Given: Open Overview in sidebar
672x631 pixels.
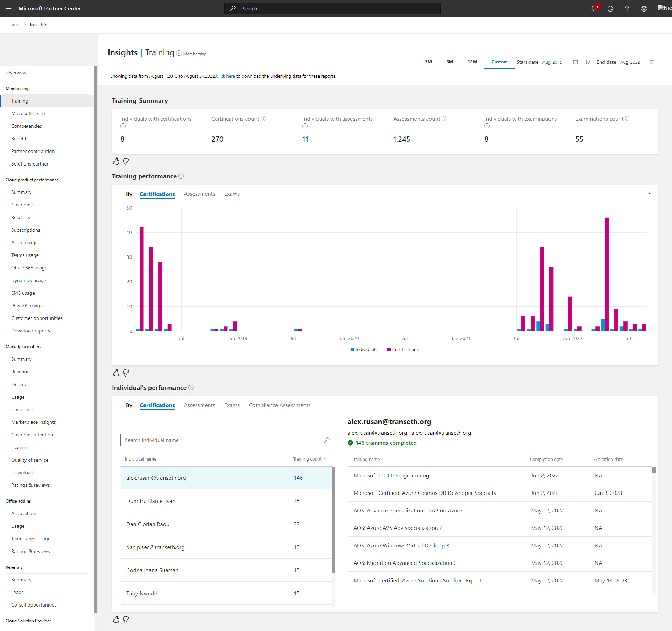Looking at the screenshot, I should pos(16,72).
